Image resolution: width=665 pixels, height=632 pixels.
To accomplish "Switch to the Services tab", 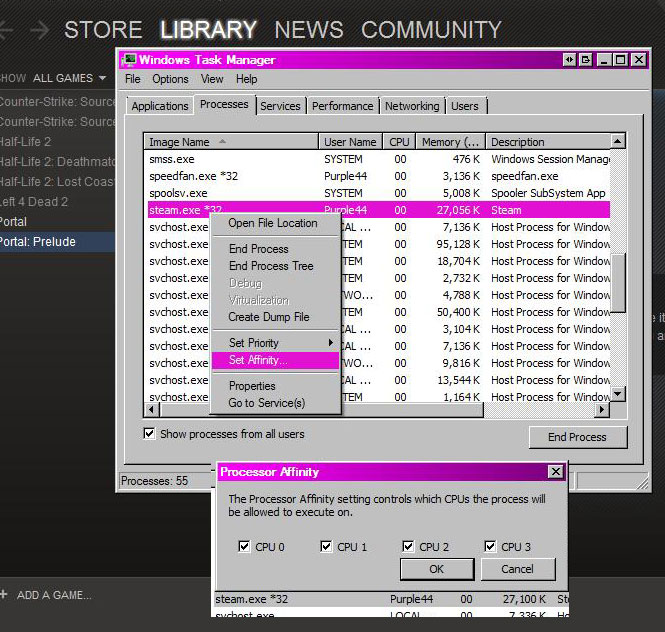I will pos(280,106).
